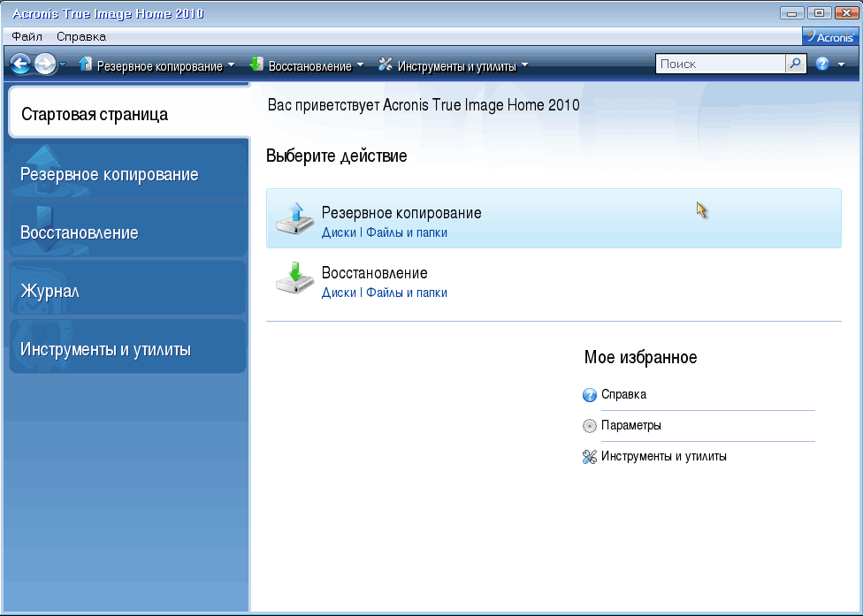Viewport: 863px width, 616px height.
Task: Open the navigation history dropdown arrow
Action: (x=63, y=65)
